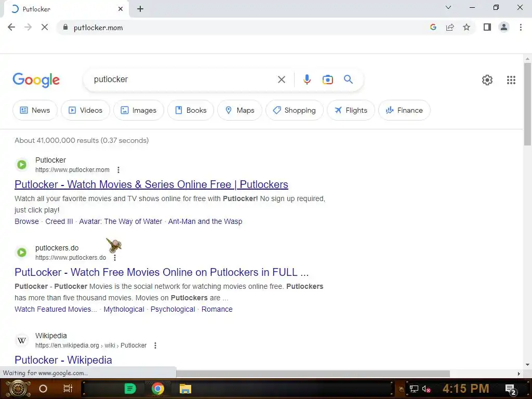Viewport: 532px width, 399px height.
Task: Open Chrome side panel
Action: pyautogui.click(x=487, y=27)
